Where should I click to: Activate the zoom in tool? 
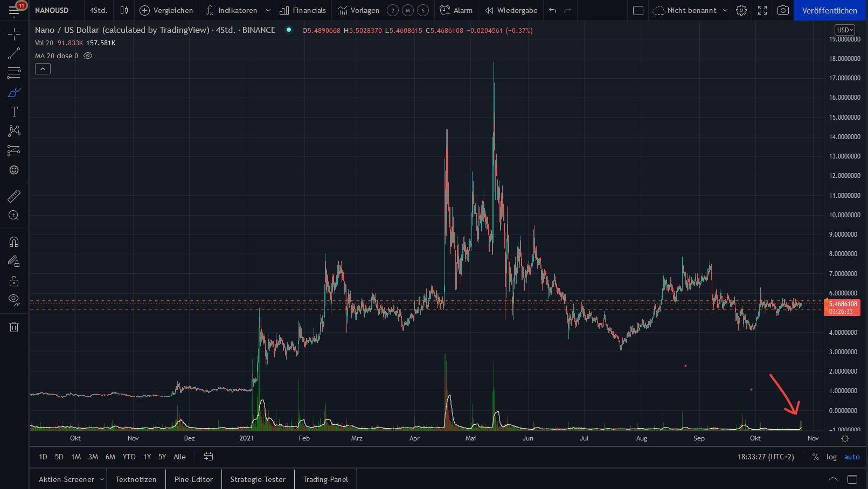[x=14, y=215]
